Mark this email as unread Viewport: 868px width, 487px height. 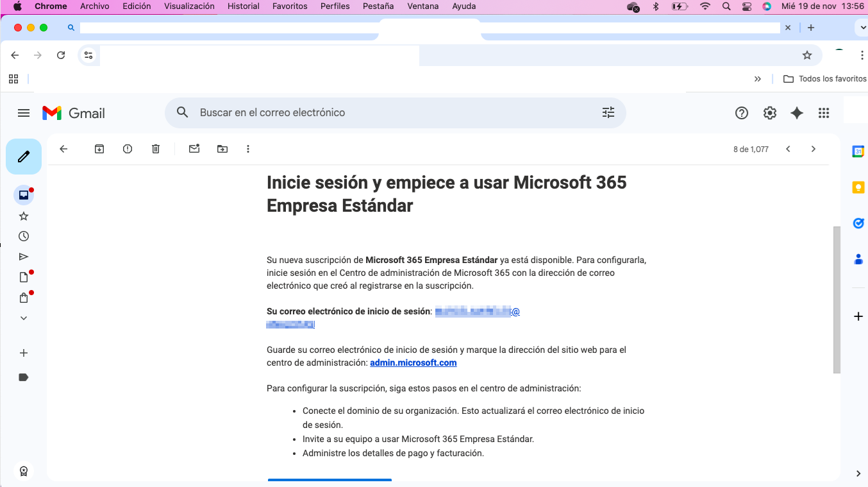point(194,149)
